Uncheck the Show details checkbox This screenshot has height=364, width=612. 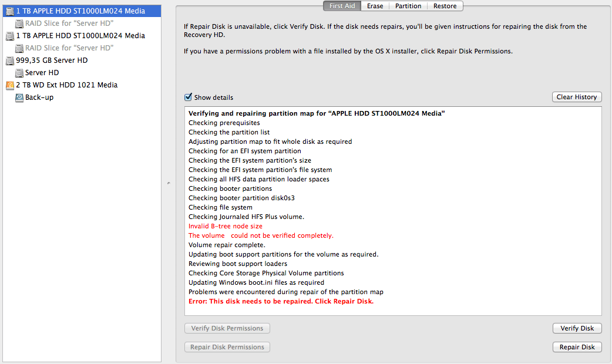click(188, 97)
